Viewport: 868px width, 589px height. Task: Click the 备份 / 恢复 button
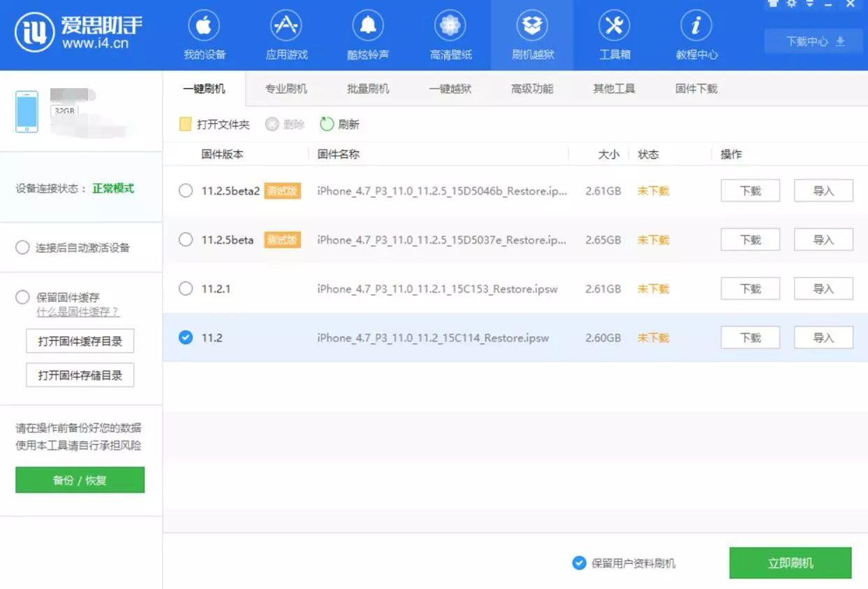coord(80,480)
